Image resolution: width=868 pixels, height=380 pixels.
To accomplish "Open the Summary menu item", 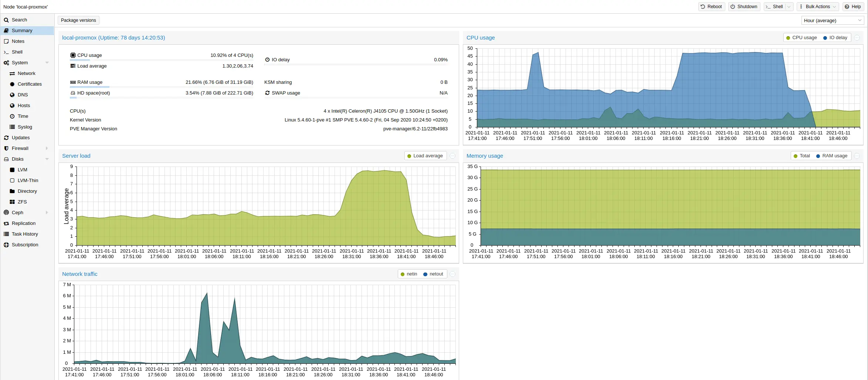I will [27, 31].
